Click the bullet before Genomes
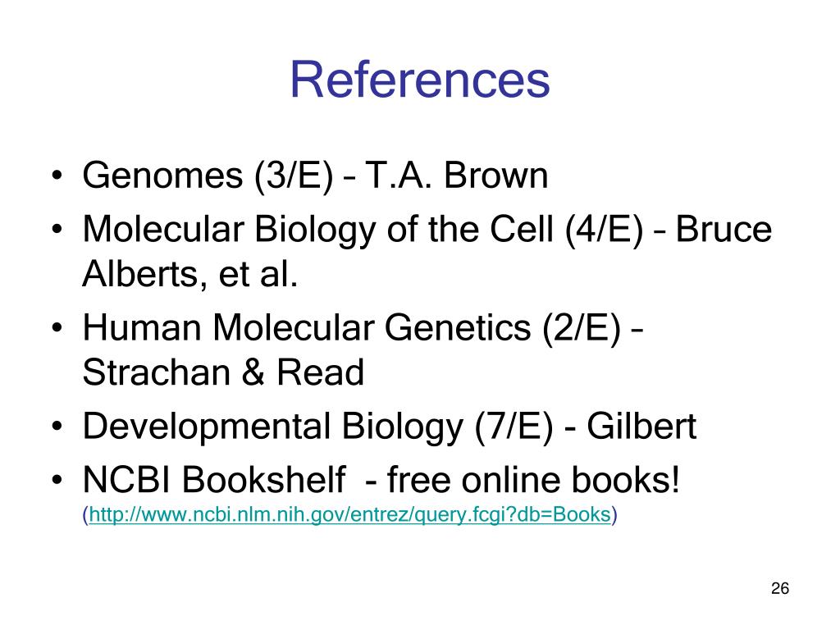Viewport: 840px width, 630px height. tap(57, 176)
